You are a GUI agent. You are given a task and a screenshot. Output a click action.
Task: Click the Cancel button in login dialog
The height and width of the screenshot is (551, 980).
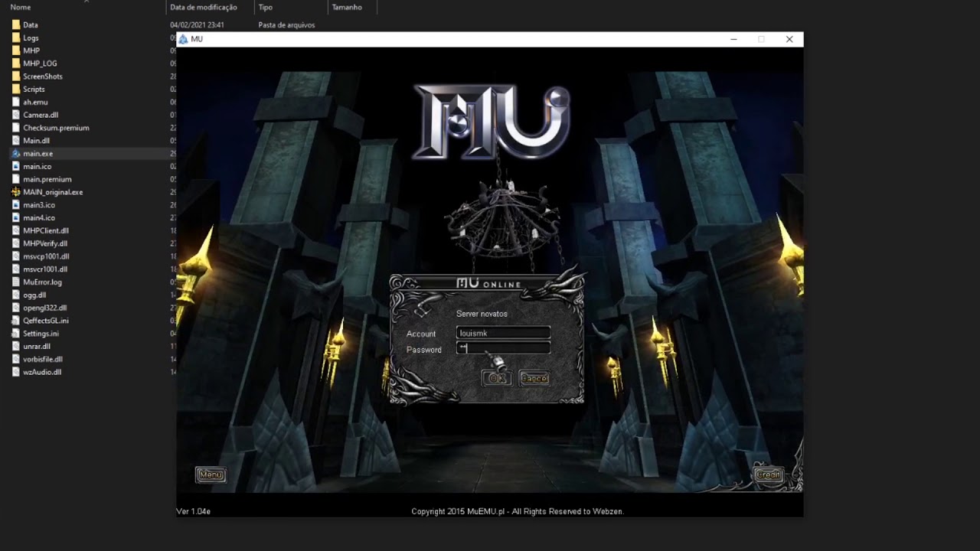[534, 378]
